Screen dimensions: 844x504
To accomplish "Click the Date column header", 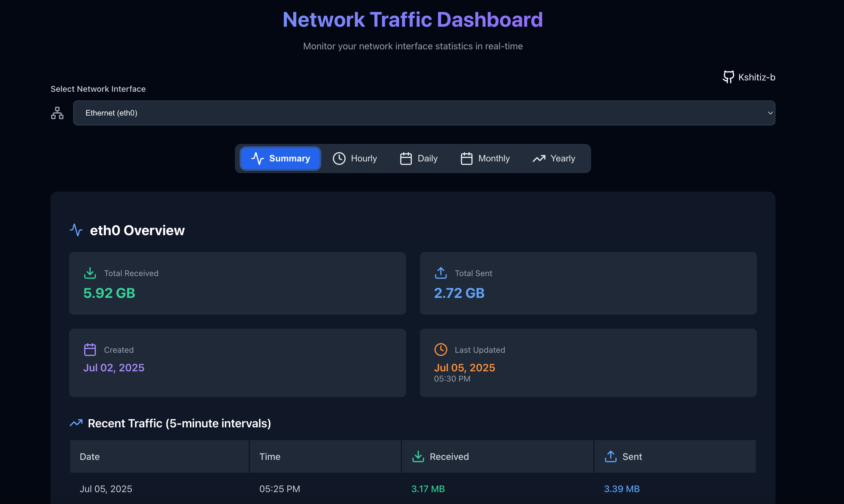I will tap(90, 456).
